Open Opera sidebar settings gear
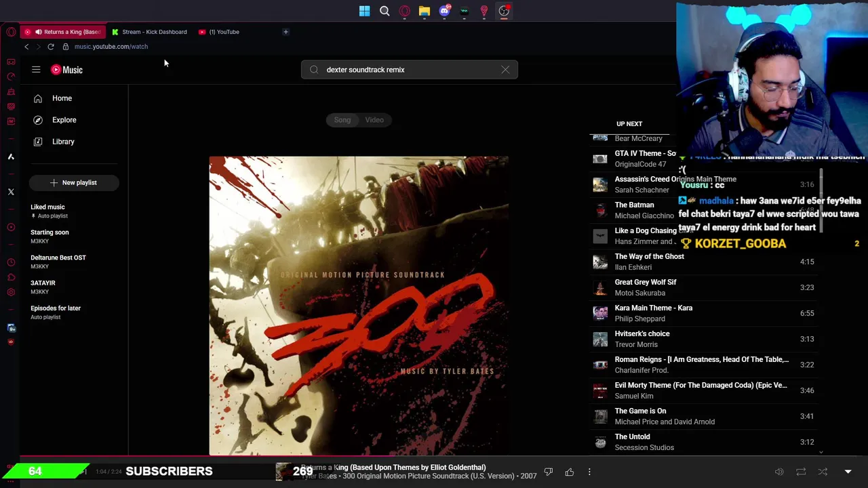 click(11, 292)
